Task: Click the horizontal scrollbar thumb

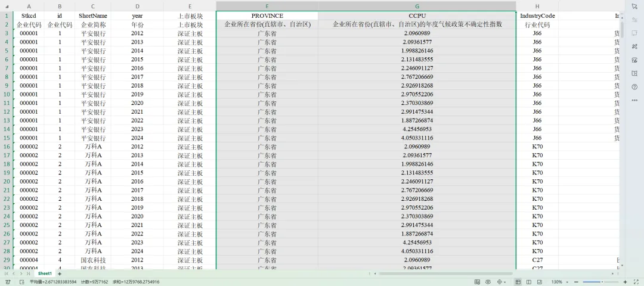Action: [445, 273]
